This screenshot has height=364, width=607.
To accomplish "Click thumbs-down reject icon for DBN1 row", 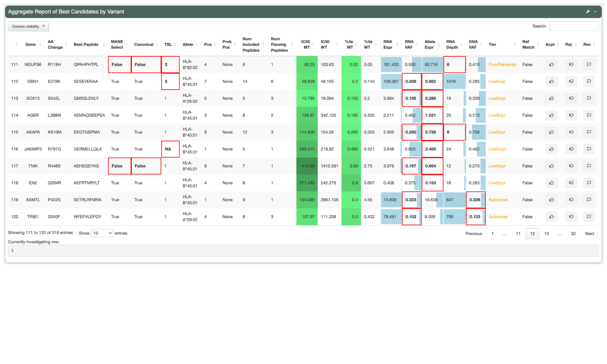I will pos(571,82).
